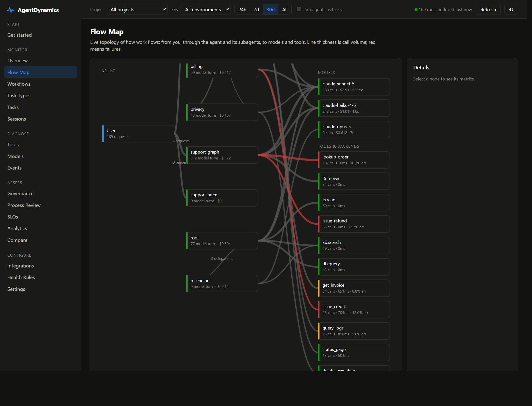
Task: Select the support_agent node
Action: click(x=222, y=198)
